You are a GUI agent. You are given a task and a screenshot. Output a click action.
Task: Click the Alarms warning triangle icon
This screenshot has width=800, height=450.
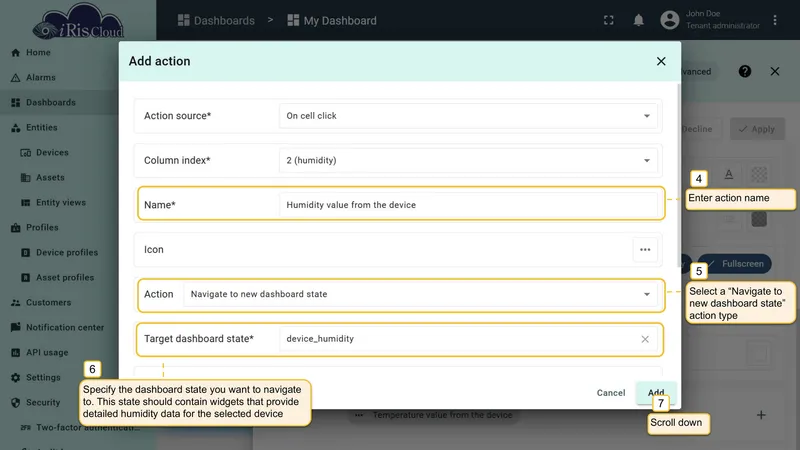pyautogui.click(x=15, y=78)
